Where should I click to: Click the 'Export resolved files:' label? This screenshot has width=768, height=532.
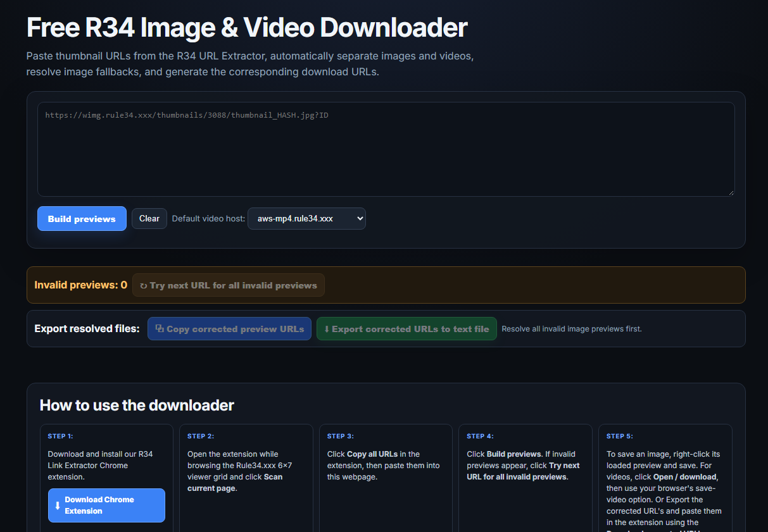[x=87, y=329]
